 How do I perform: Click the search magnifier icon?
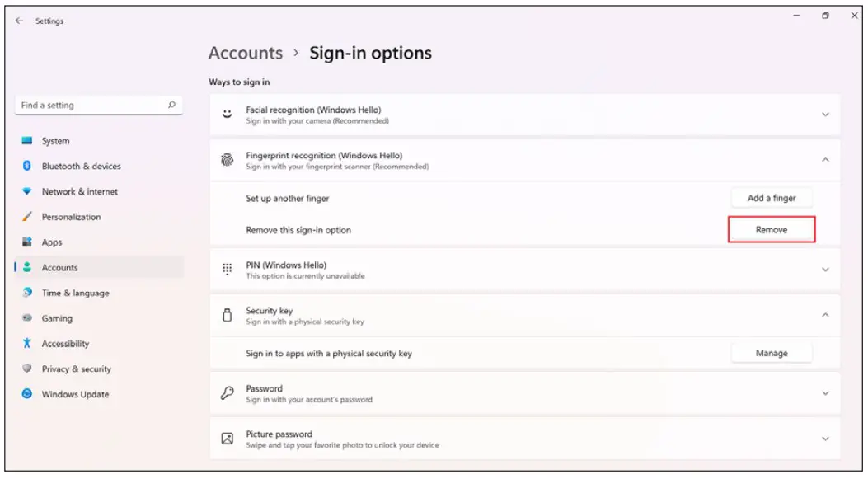[x=171, y=105]
